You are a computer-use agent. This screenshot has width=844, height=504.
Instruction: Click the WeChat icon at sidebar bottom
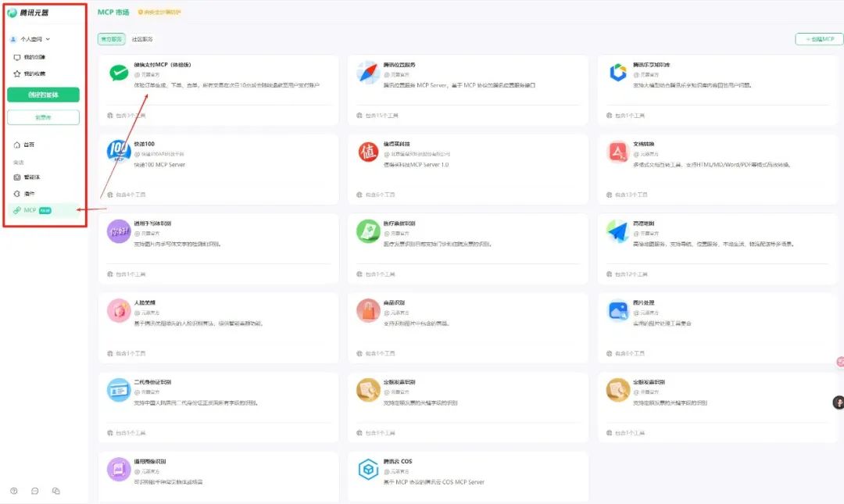56,491
